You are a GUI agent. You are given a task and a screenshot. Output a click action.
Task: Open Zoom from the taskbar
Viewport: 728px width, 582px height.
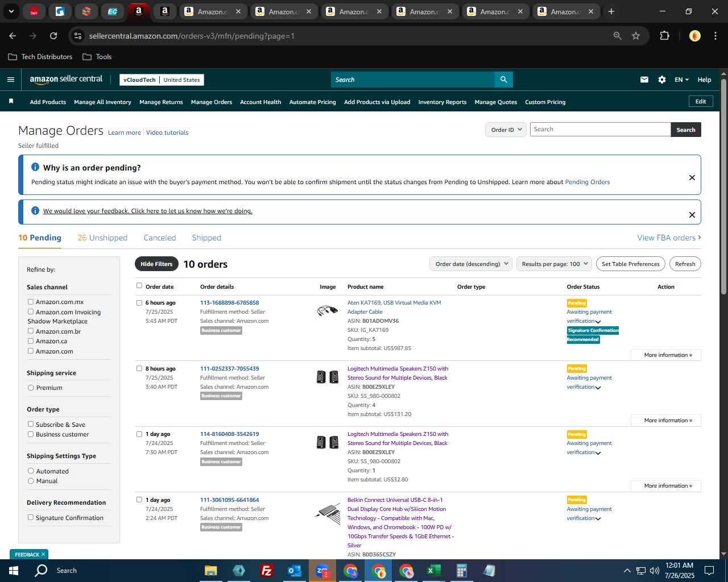click(322, 571)
